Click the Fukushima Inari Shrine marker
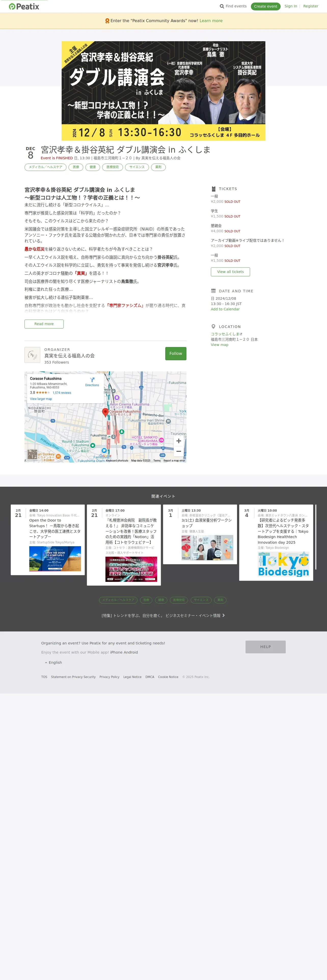 pos(168,421)
